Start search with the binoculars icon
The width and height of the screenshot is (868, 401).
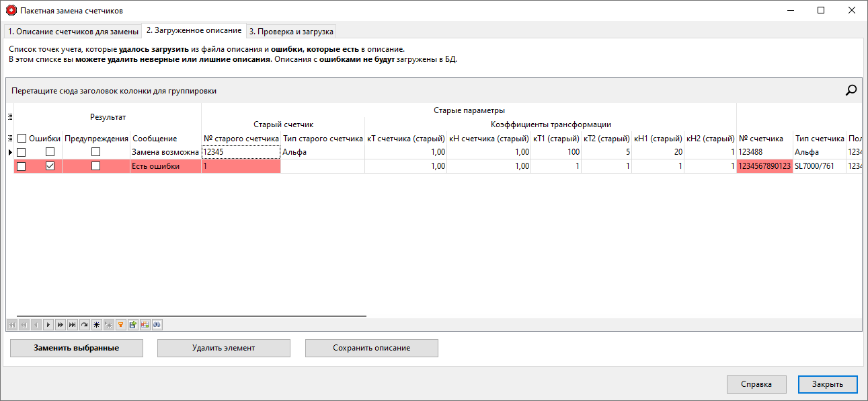tap(157, 325)
